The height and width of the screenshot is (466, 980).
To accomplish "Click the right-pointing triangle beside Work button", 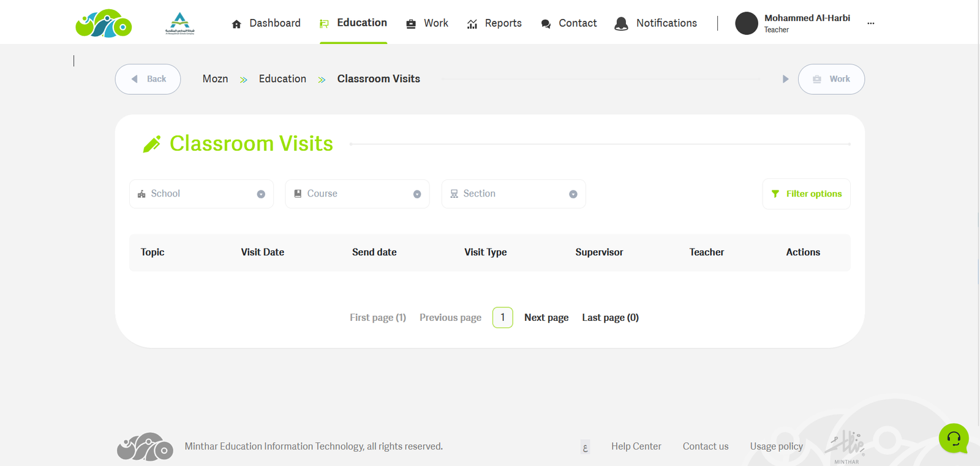I will click(785, 79).
